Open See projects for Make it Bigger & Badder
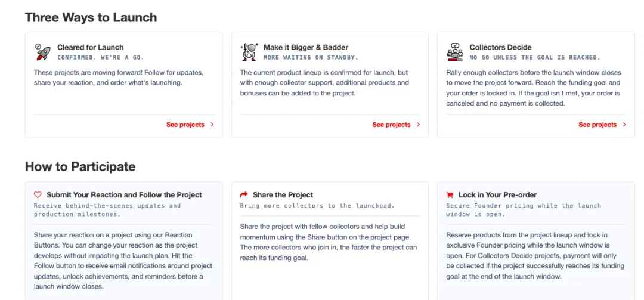This screenshot has width=644, height=300. [x=391, y=125]
